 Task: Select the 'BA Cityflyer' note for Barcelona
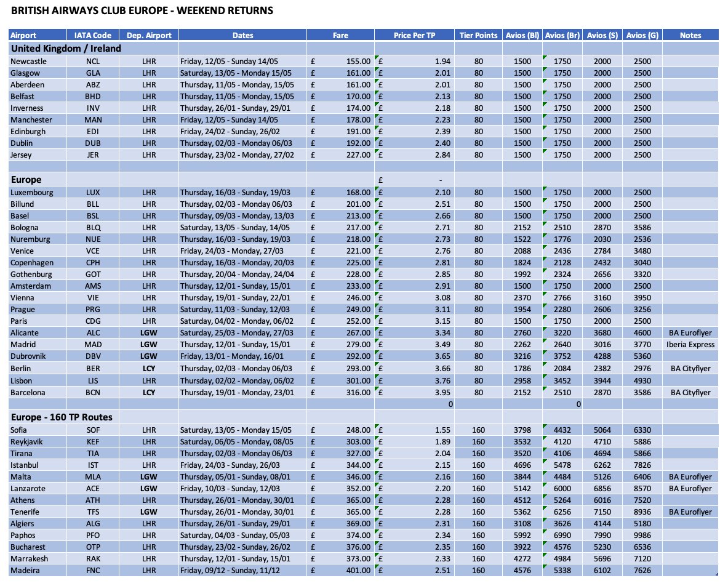pos(690,392)
